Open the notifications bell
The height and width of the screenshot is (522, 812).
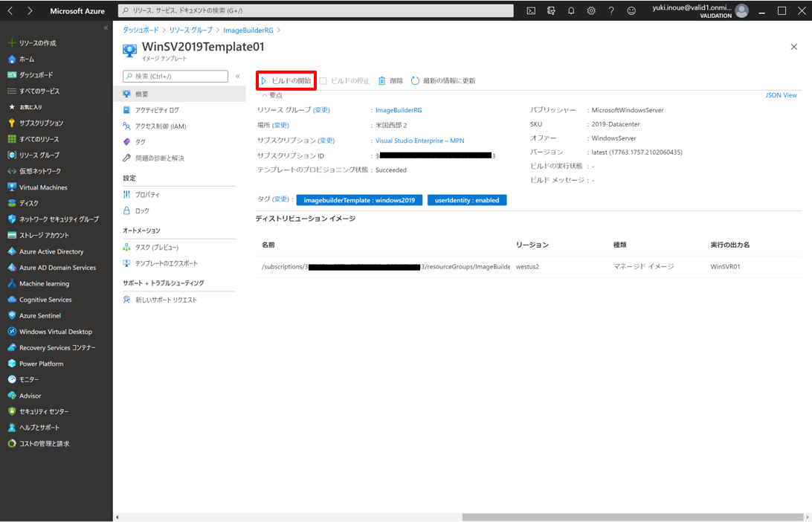pyautogui.click(x=571, y=10)
